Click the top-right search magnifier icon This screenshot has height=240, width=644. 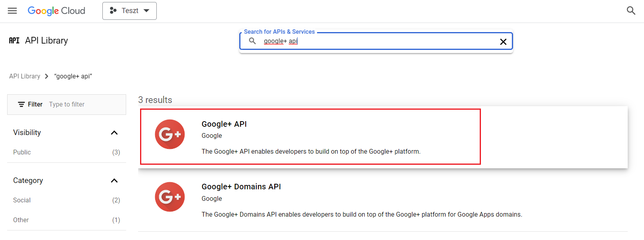631,11
